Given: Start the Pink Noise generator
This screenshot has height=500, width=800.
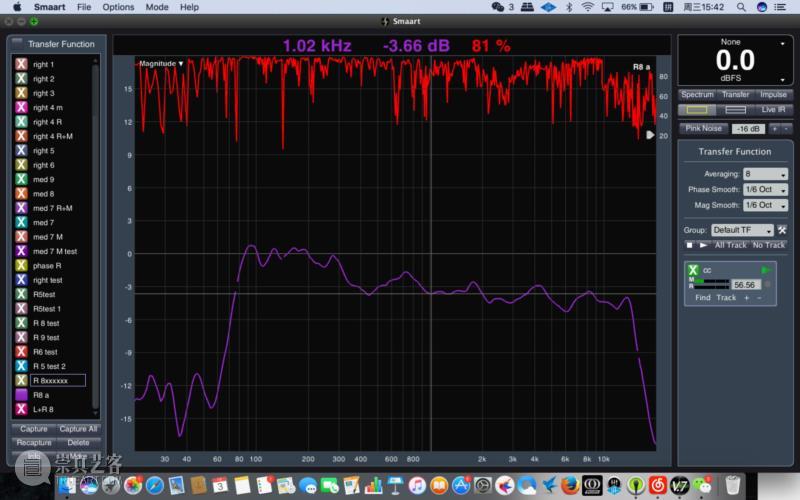Looking at the screenshot, I should pyautogui.click(x=704, y=129).
